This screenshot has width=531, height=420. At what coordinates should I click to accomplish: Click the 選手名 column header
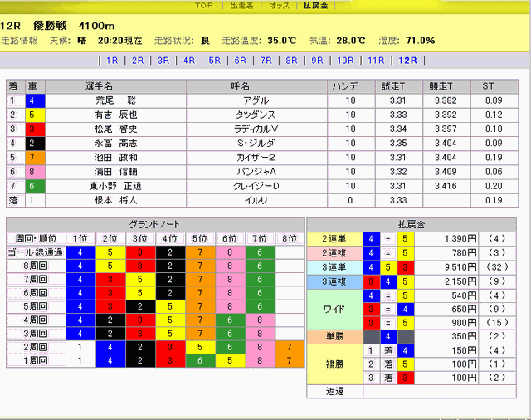pos(115,86)
